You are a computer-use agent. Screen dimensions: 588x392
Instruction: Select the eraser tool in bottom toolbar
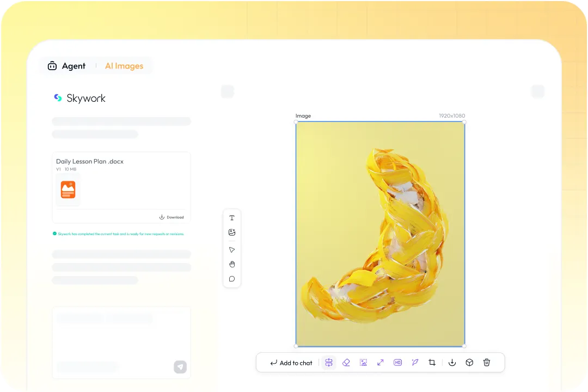coord(346,363)
